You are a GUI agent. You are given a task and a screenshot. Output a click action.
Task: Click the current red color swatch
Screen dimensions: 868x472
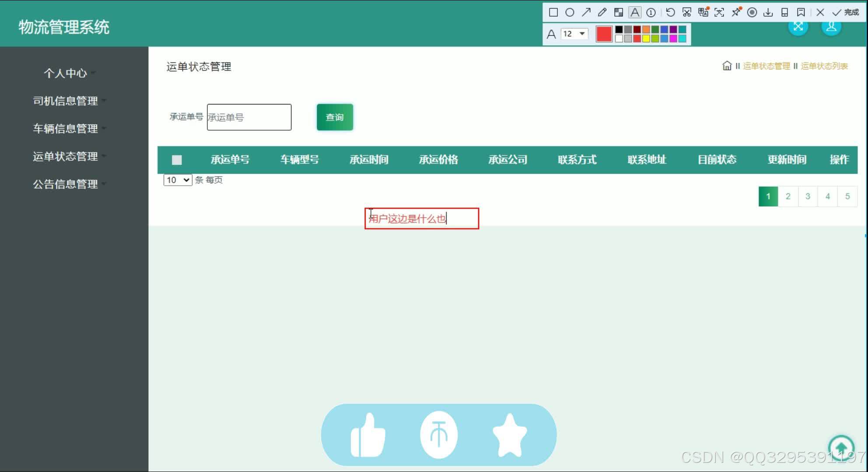(604, 34)
